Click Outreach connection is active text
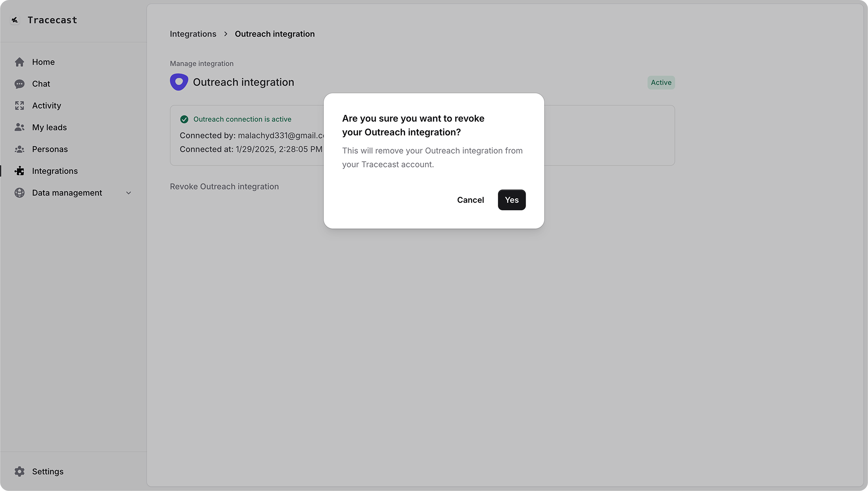The width and height of the screenshot is (868, 491). [242, 119]
